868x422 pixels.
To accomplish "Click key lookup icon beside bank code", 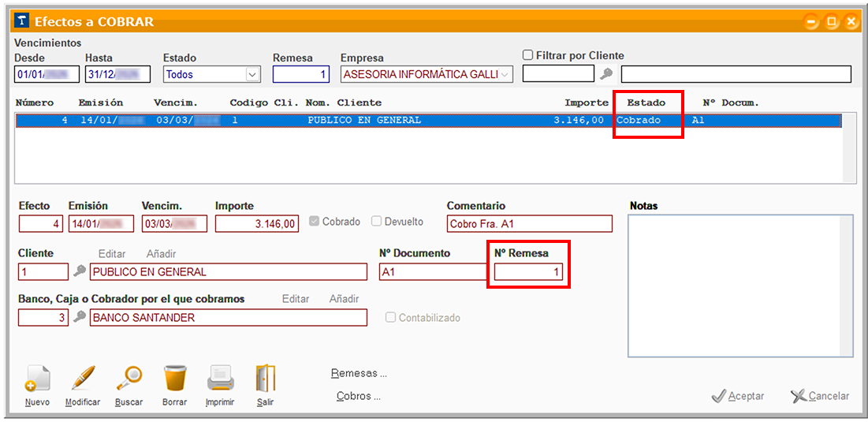I will [x=80, y=318].
